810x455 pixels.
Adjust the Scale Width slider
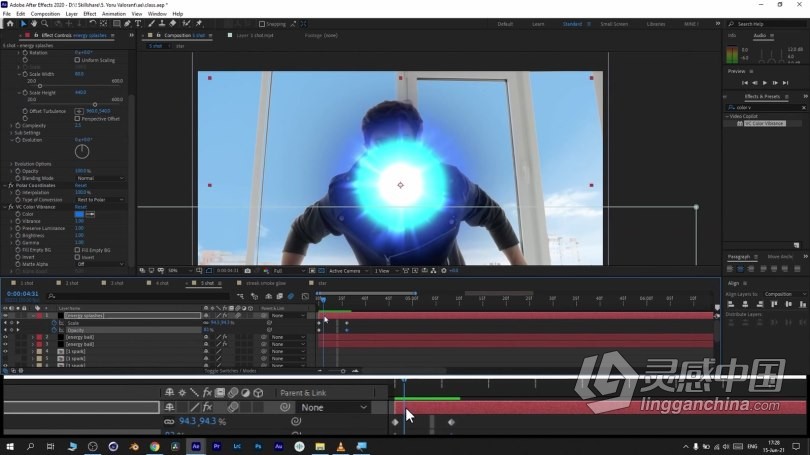40,86
